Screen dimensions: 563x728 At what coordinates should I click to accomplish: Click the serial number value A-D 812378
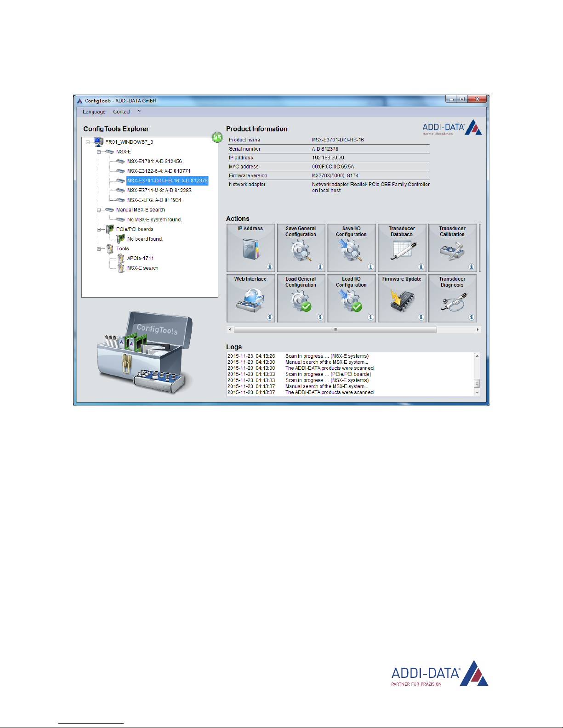point(325,149)
